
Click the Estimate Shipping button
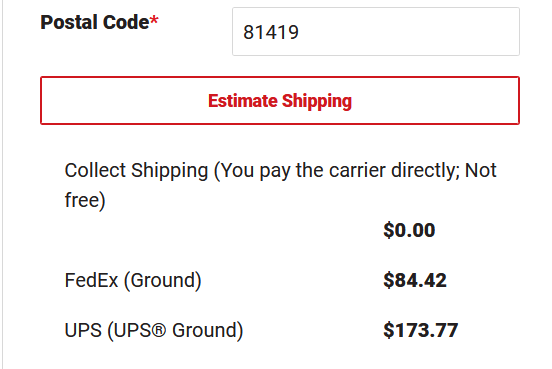280,100
